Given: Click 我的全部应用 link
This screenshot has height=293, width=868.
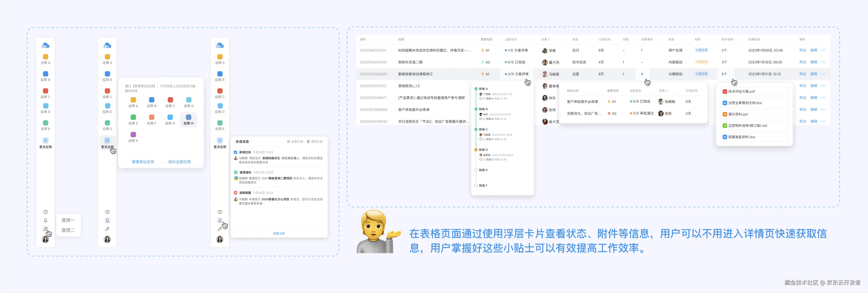Looking at the screenshot, I should click(179, 162).
